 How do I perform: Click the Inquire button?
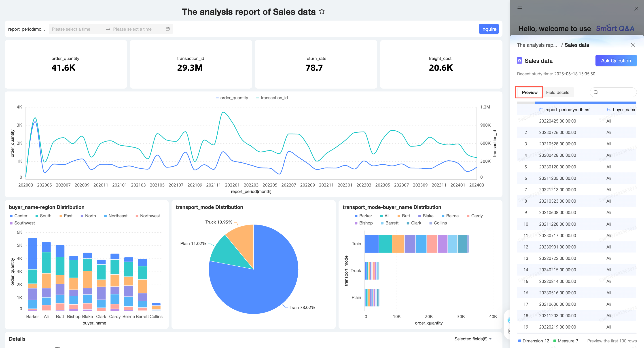(489, 29)
